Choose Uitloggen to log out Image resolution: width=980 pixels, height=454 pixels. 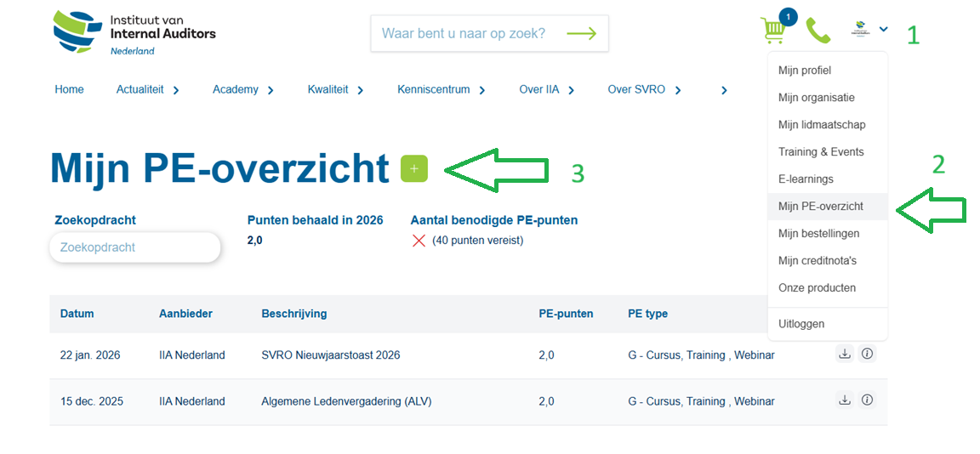point(801,324)
